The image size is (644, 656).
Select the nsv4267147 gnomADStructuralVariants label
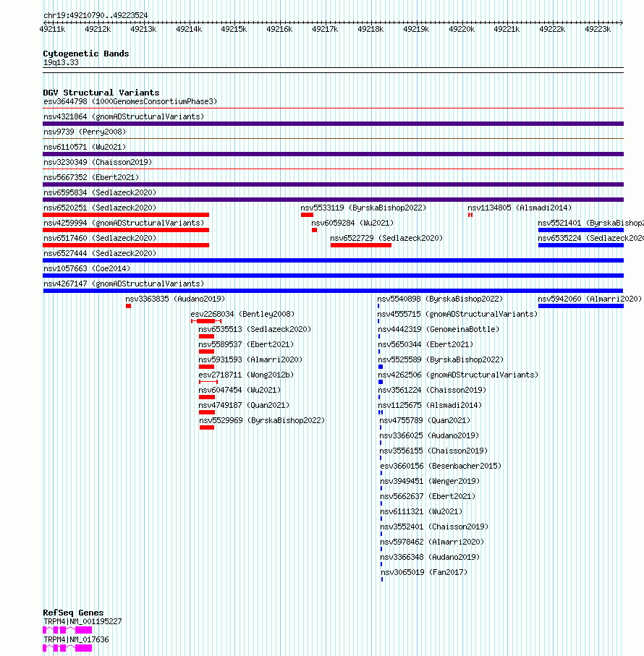124,284
